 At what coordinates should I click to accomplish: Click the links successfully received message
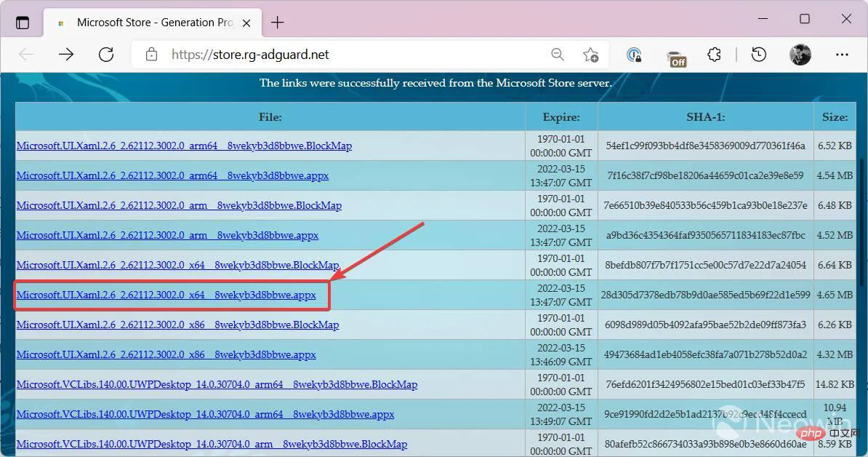point(435,83)
